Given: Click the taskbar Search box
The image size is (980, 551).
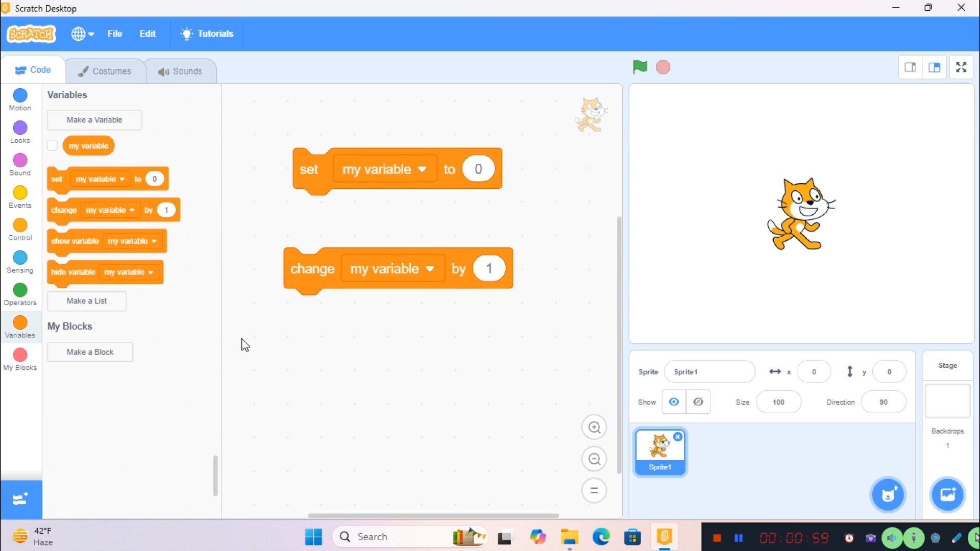Looking at the screenshot, I should [411, 537].
